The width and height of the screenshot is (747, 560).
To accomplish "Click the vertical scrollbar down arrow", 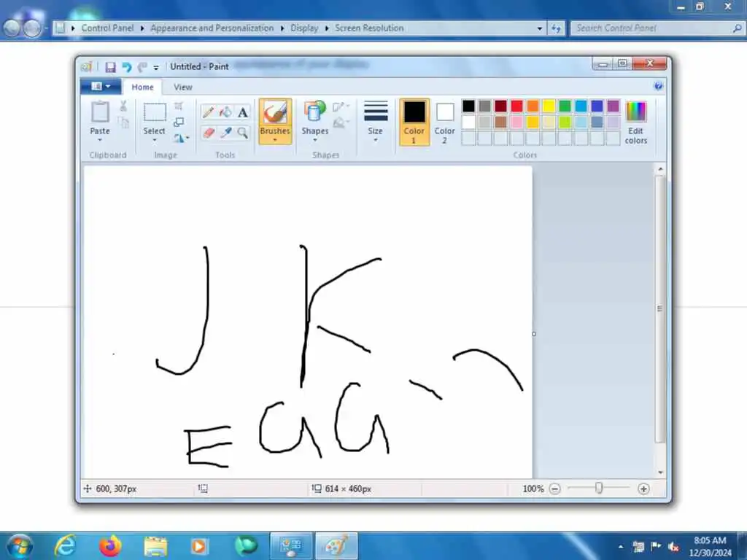I will click(660, 472).
